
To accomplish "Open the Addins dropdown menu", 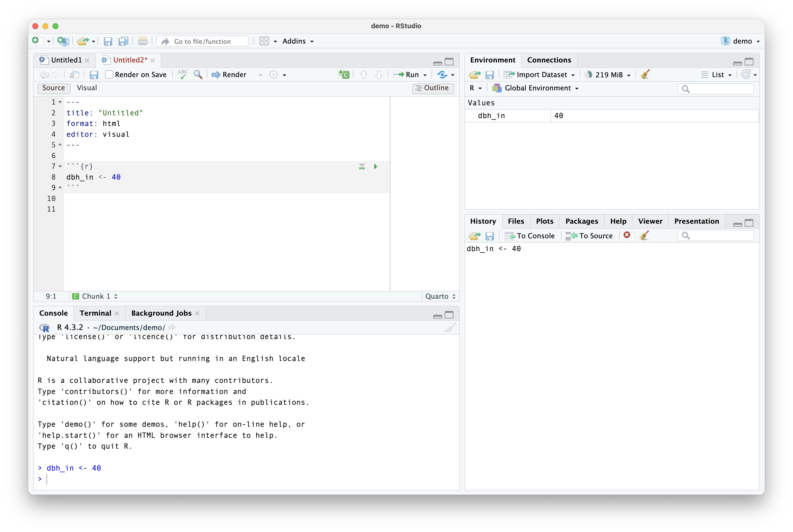I will 298,41.
